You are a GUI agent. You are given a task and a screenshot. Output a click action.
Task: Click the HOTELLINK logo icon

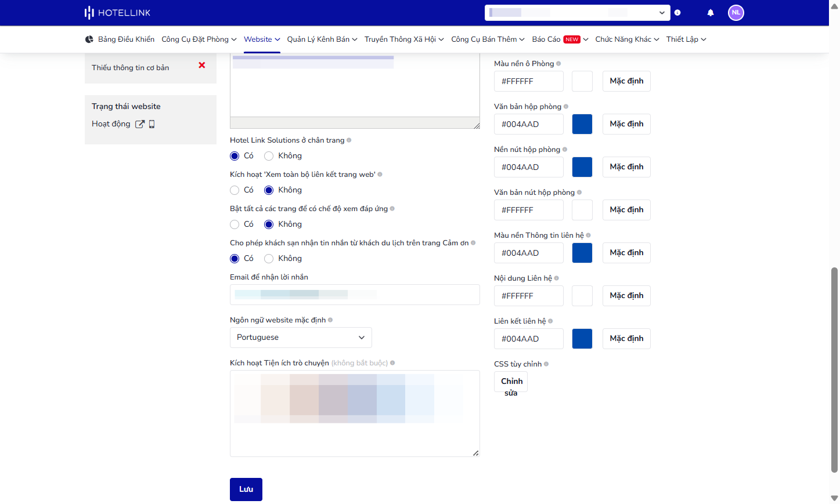tap(89, 13)
